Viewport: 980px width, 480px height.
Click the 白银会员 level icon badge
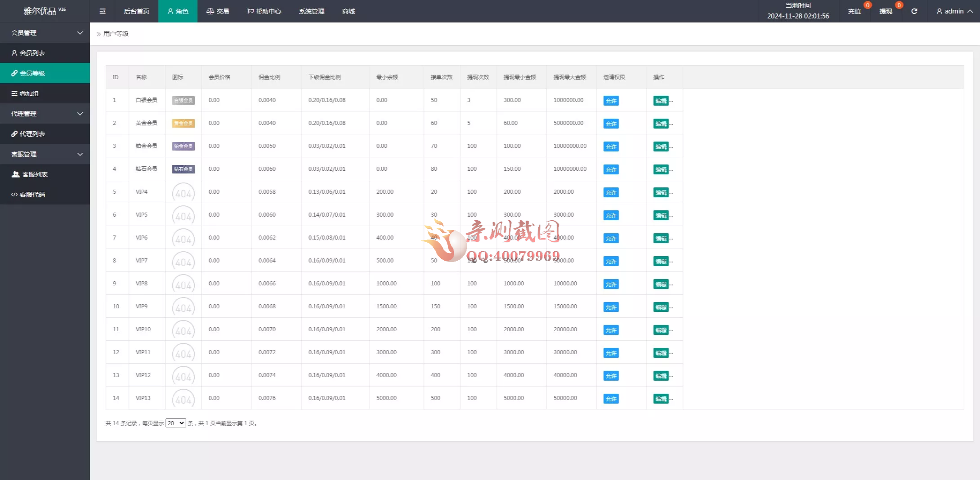click(183, 101)
